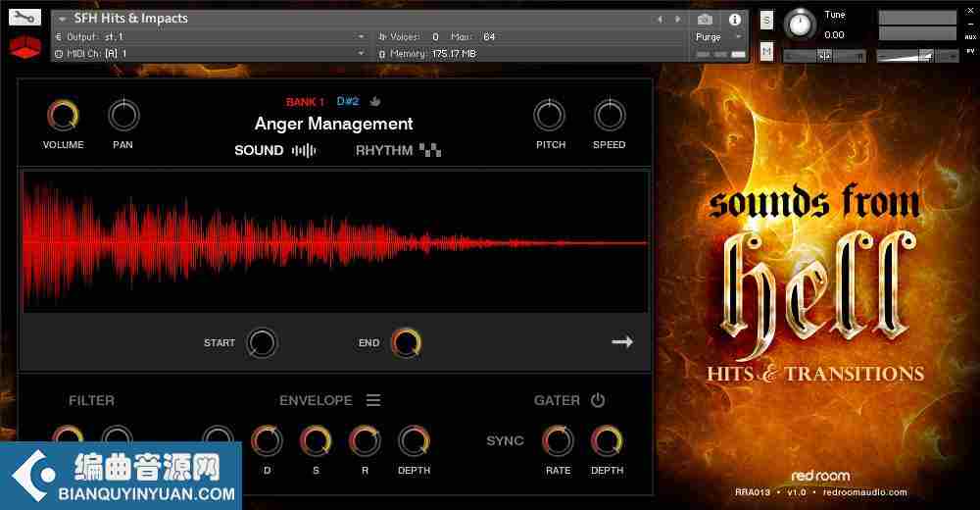Image resolution: width=980 pixels, height=510 pixels.
Task: Click the VOLUME knob
Action: (63, 115)
